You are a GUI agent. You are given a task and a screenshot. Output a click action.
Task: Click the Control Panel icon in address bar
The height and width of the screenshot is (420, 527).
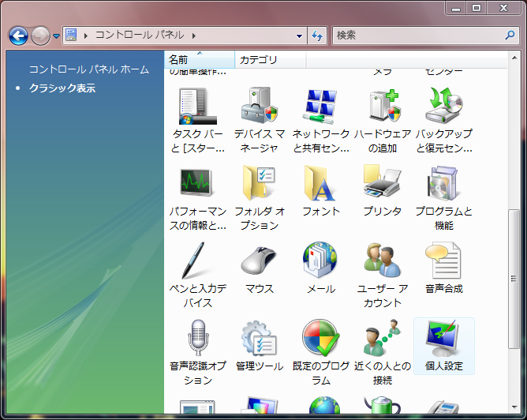71,35
